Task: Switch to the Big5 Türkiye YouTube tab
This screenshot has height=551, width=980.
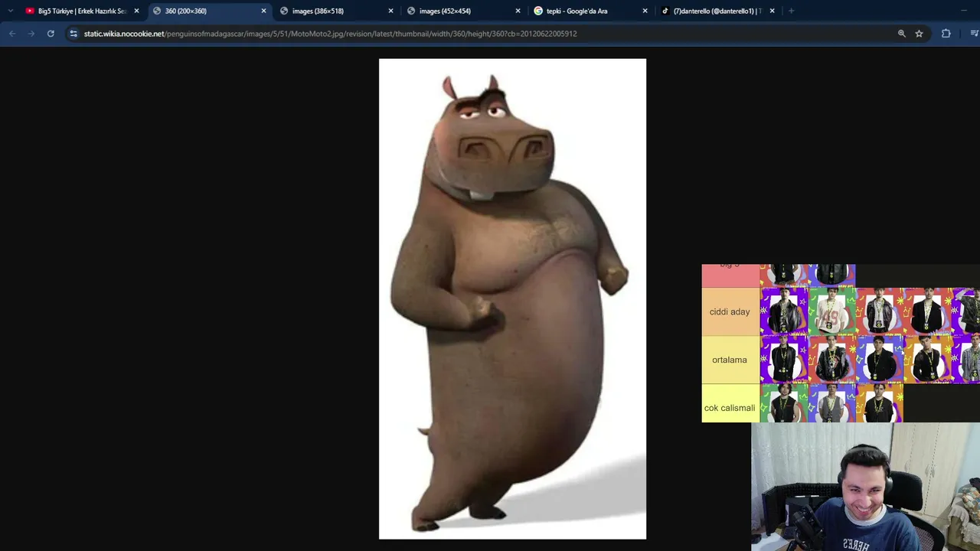Action: 82,11
